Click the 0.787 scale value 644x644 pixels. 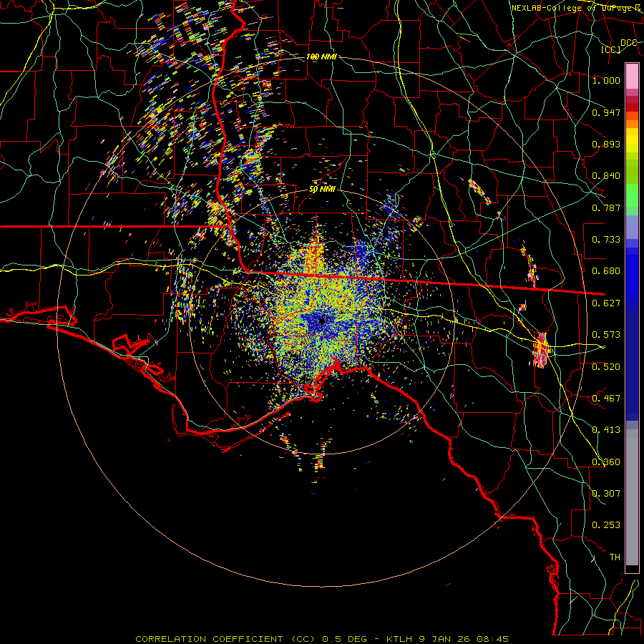(606, 208)
